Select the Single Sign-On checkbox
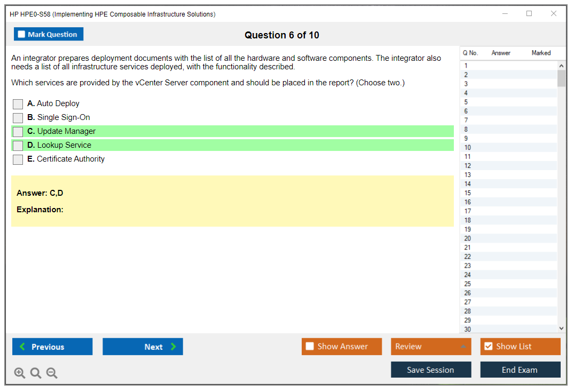Image resolution: width=574 pixels, height=392 pixels. 18,118
